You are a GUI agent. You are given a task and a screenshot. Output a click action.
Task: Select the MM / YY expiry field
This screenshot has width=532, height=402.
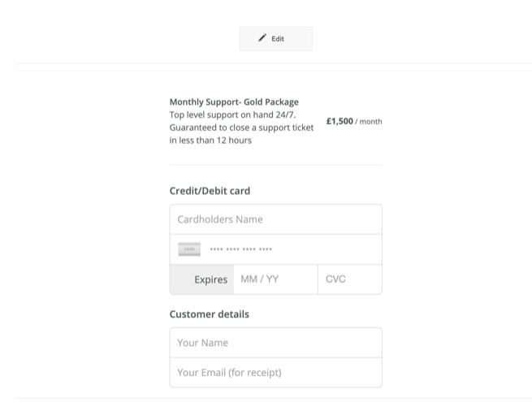click(275, 279)
